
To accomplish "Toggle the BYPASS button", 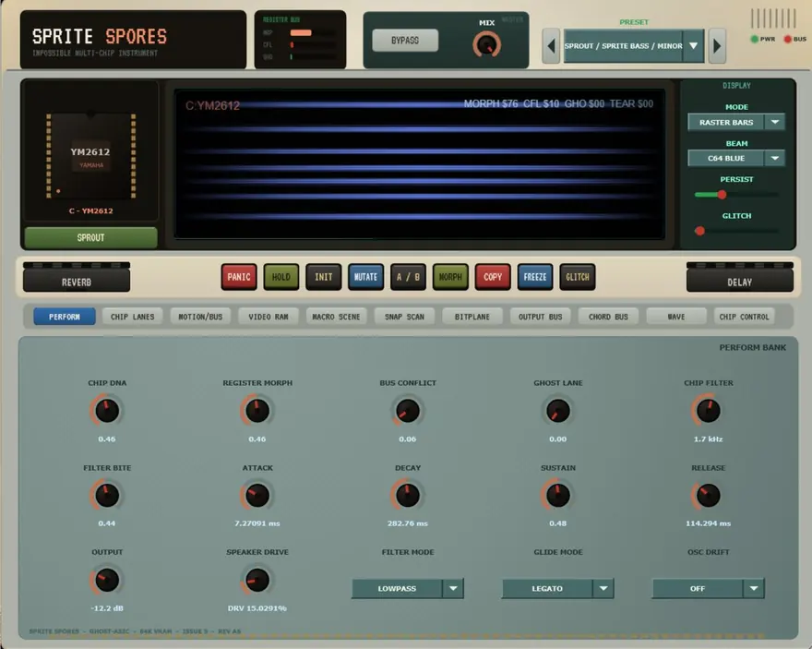I will (405, 41).
